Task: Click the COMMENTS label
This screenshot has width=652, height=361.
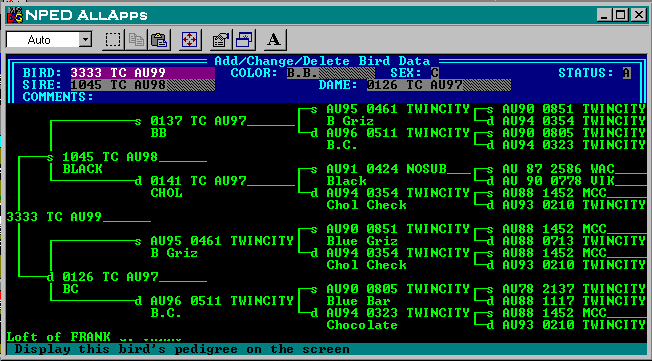Action: coord(59,97)
